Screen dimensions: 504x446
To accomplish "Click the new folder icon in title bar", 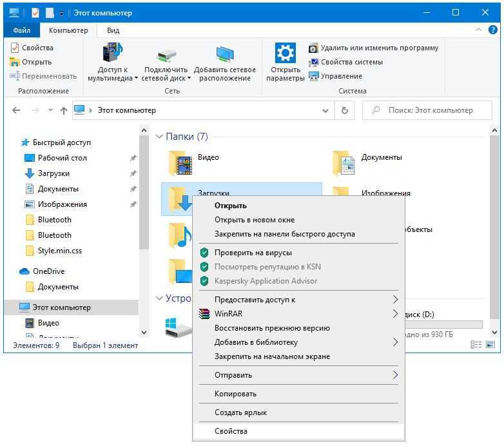I will click(50, 13).
